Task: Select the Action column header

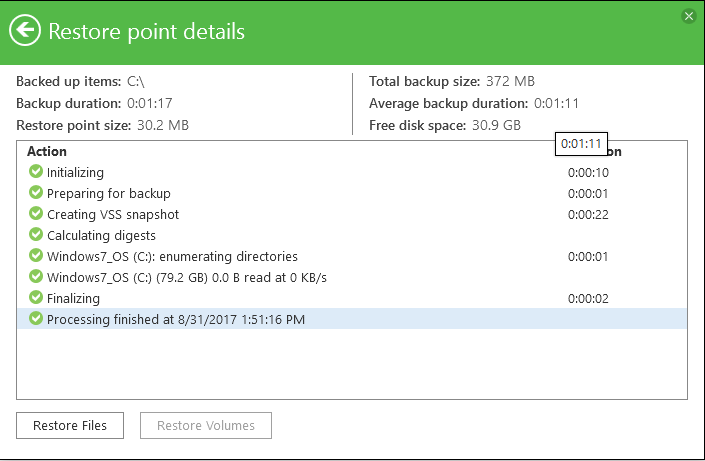Action: [47, 151]
